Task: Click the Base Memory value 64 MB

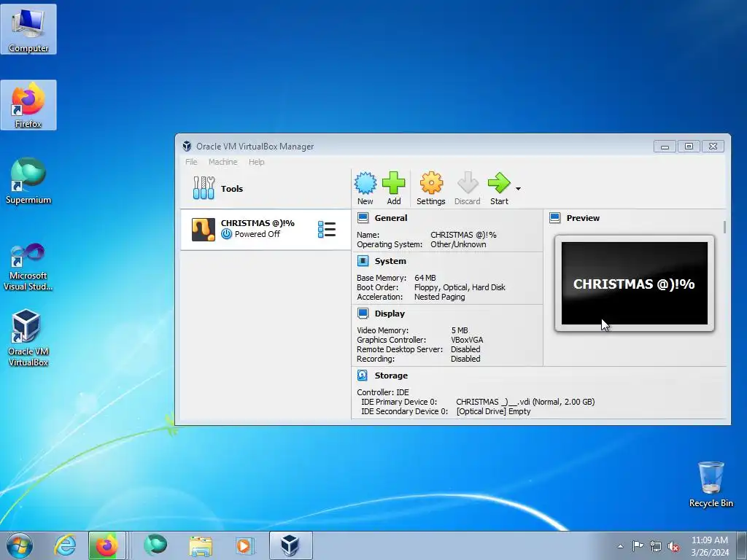Action: (425, 278)
